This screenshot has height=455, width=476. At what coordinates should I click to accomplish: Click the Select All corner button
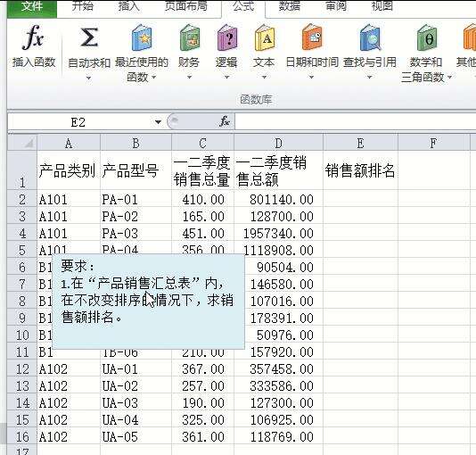pyautogui.click(x=22, y=143)
